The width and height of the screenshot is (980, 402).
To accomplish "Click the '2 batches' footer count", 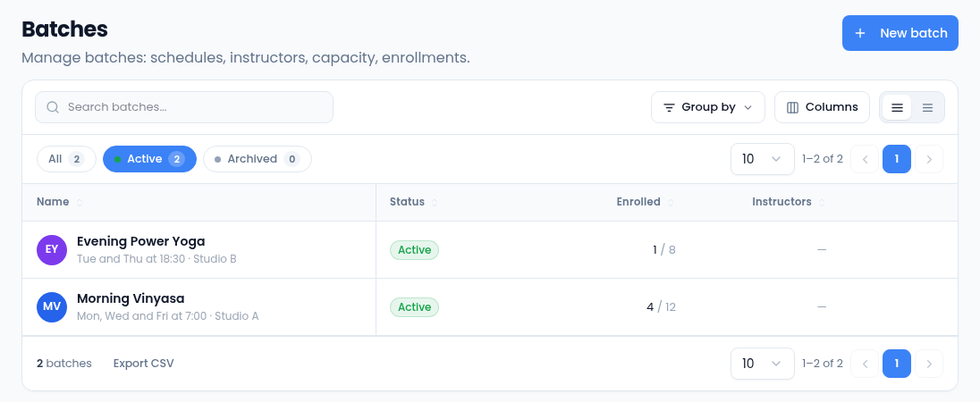I will (x=63, y=364).
